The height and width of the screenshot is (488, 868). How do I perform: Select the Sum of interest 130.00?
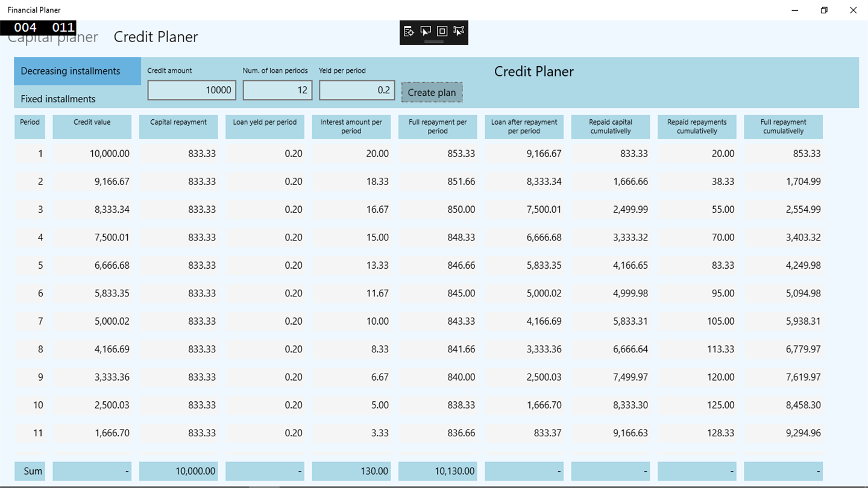(x=351, y=471)
